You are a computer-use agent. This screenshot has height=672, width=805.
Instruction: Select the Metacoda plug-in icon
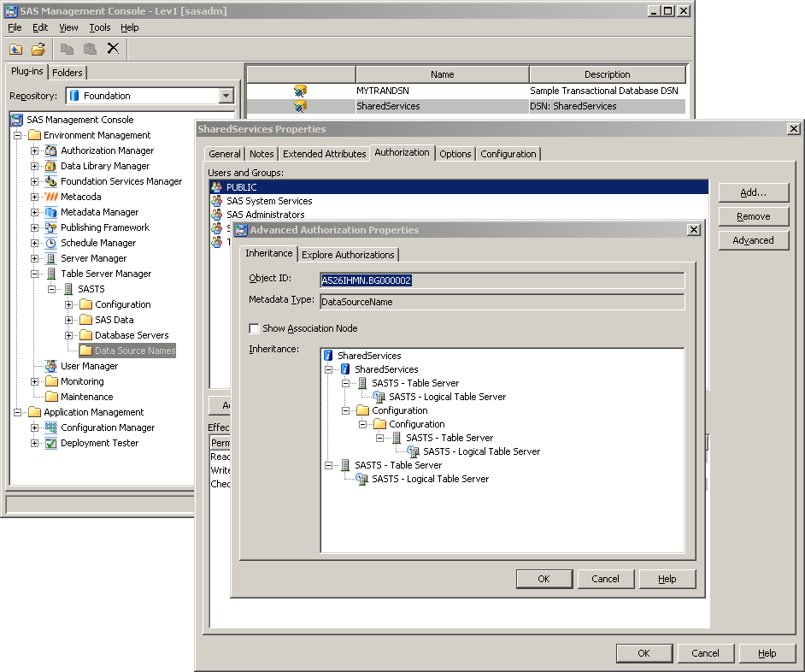[x=50, y=197]
